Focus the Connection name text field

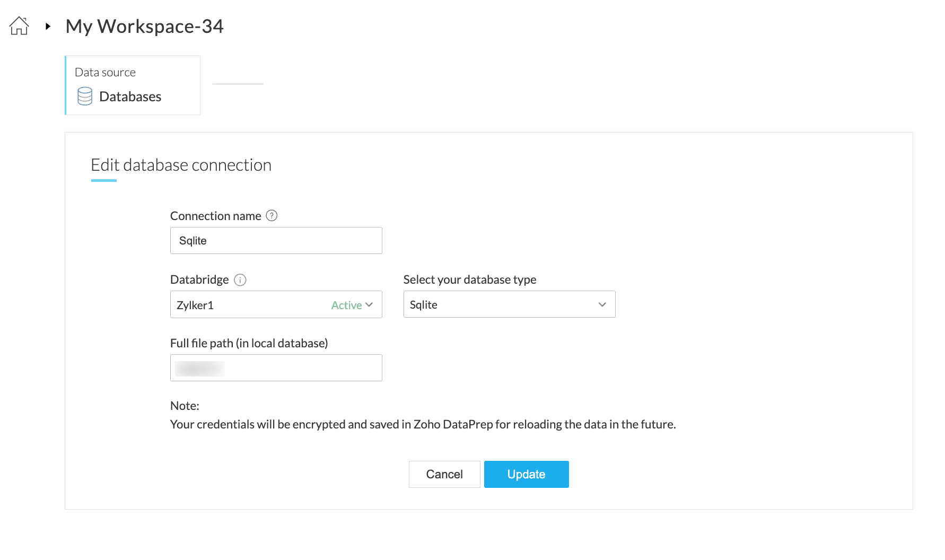point(276,241)
